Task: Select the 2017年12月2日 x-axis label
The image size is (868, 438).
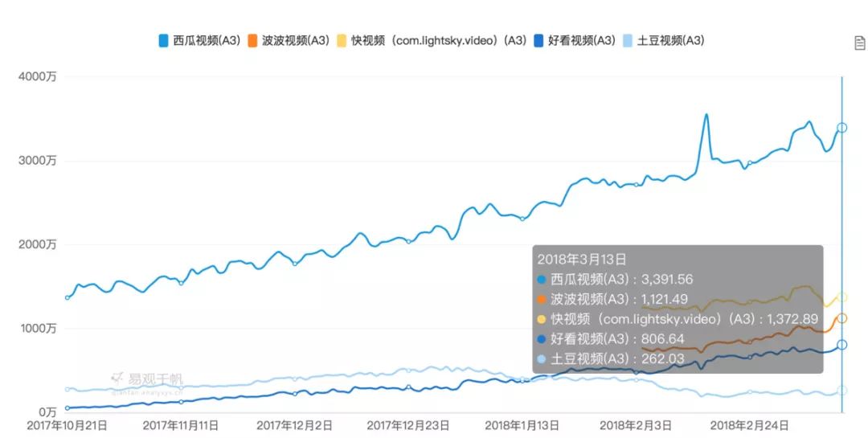Action: pyautogui.click(x=295, y=425)
